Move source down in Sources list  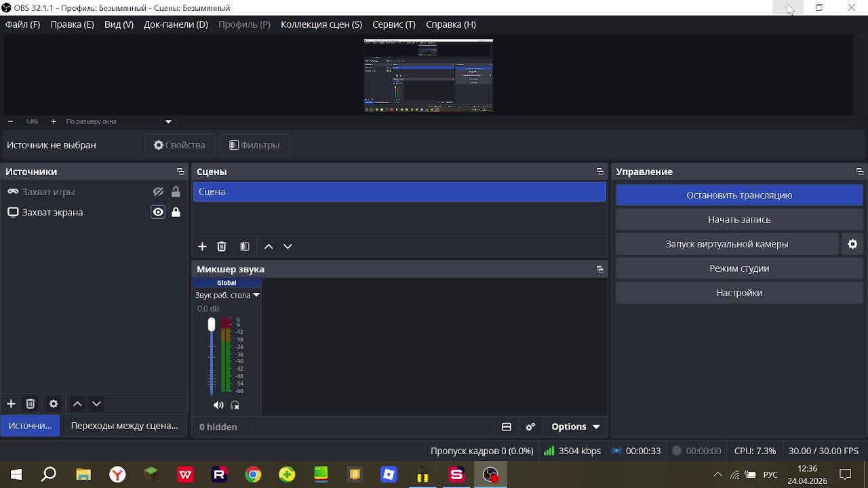coord(96,403)
